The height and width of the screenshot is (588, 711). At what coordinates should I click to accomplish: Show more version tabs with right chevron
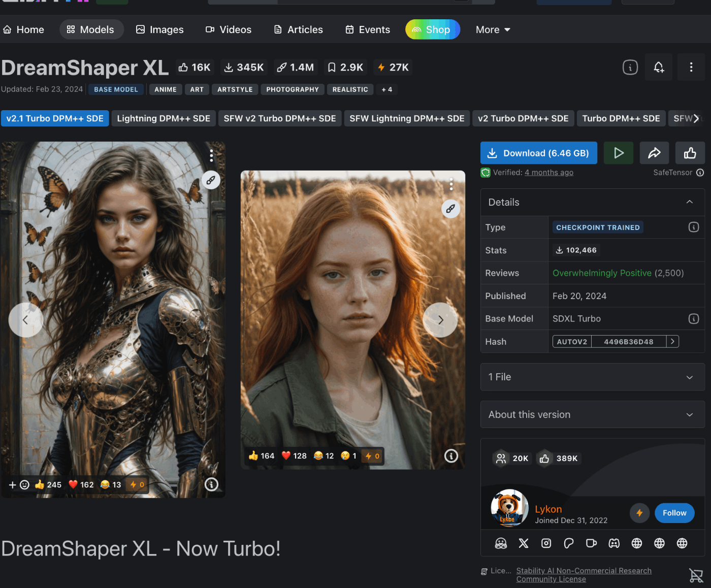tap(696, 118)
